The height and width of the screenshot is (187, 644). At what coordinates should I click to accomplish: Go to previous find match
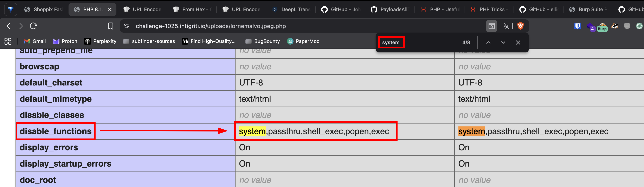click(x=488, y=43)
